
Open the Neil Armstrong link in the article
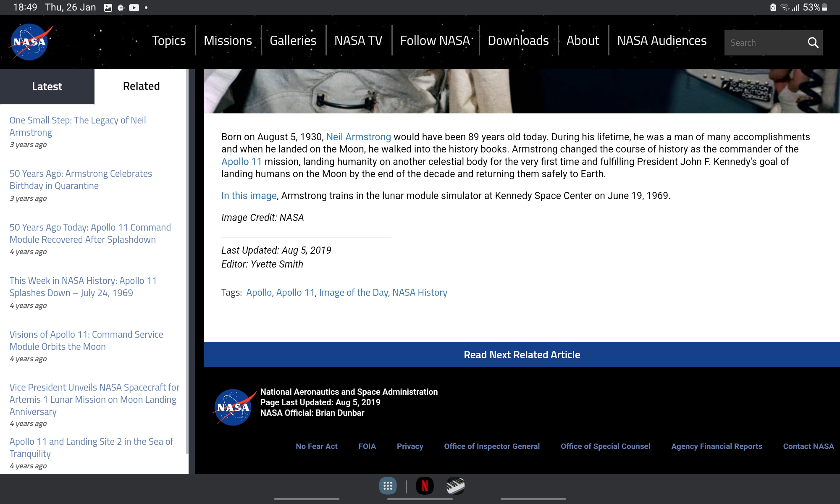pos(359,136)
